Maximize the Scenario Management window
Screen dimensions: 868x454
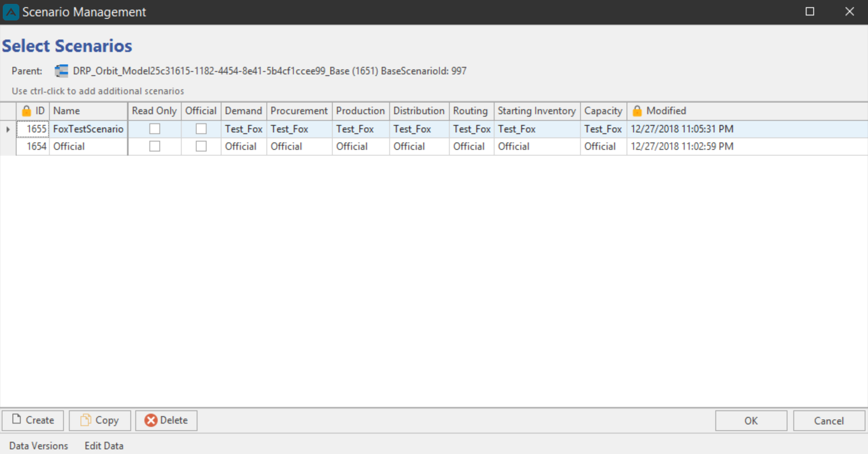click(810, 12)
